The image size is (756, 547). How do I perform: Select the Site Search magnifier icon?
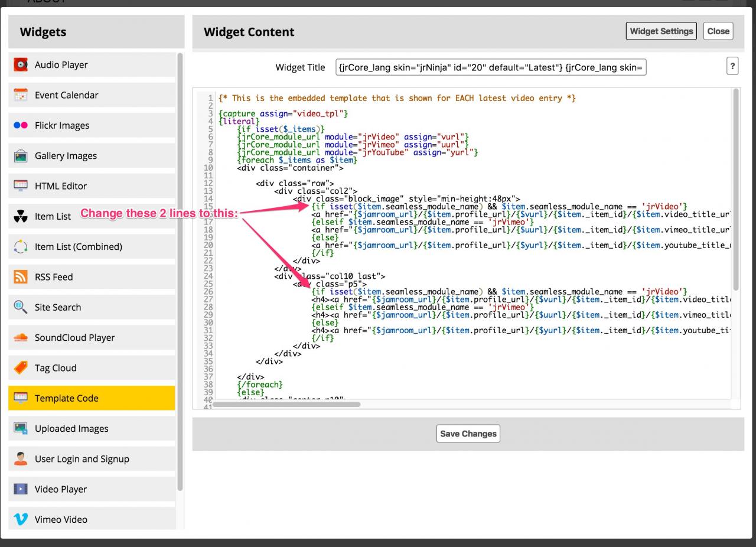tap(21, 307)
